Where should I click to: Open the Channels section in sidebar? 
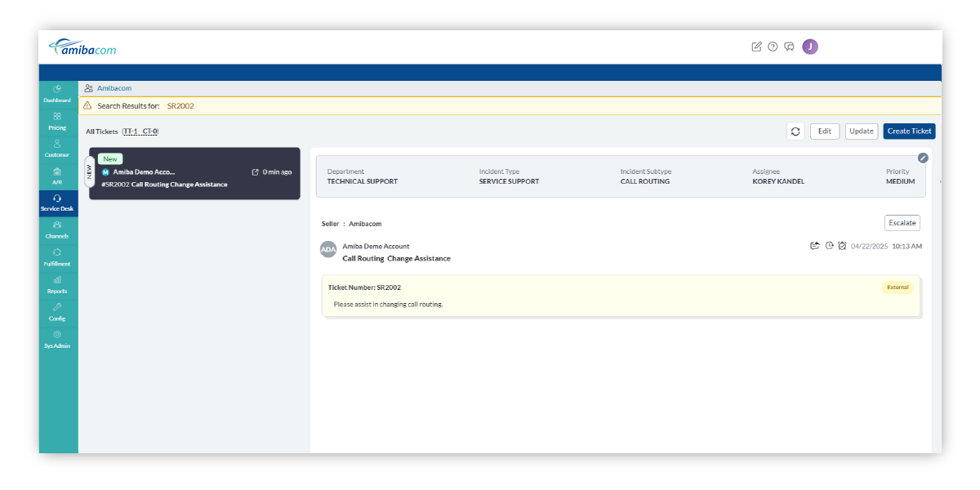pos(57,230)
